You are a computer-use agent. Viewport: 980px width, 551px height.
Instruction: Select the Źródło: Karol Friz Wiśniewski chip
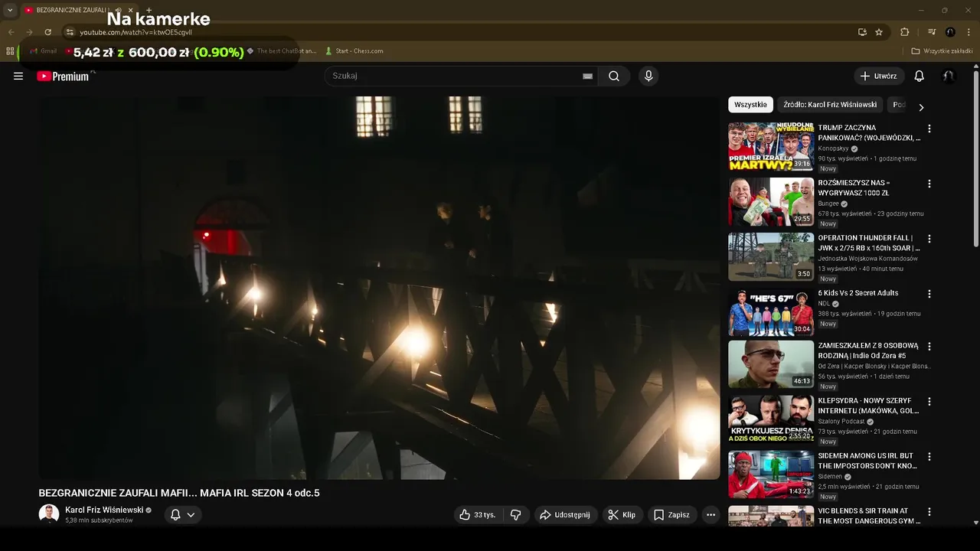pos(830,105)
